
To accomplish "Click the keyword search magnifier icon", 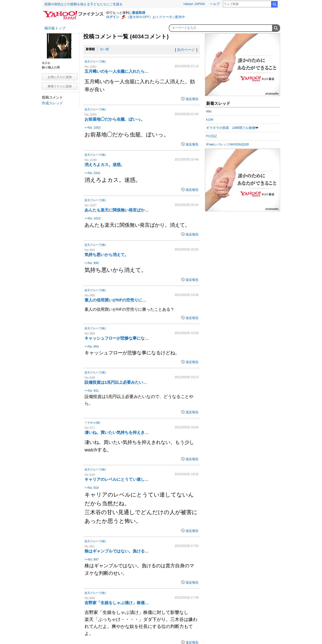I will tap(276, 28).
